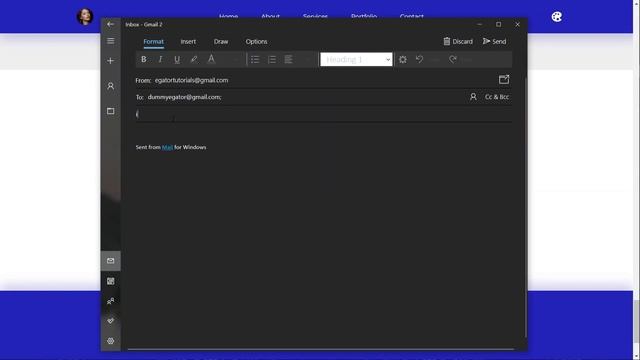Open To Do checkmark icon in sidebar
The height and width of the screenshot is (360, 640).
pyautogui.click(x=111, y=321)
